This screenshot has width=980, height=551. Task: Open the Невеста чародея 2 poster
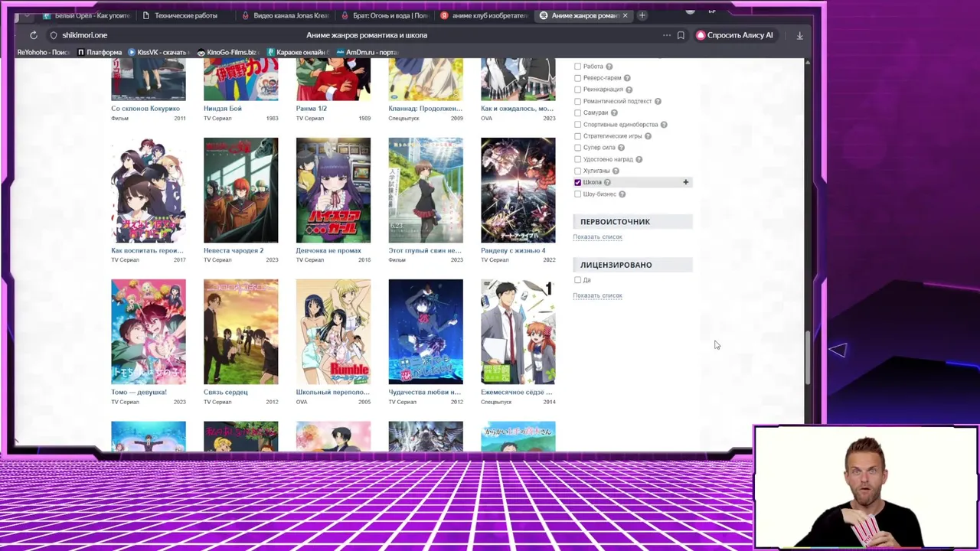pyautogui.click(x=240, y=191)
